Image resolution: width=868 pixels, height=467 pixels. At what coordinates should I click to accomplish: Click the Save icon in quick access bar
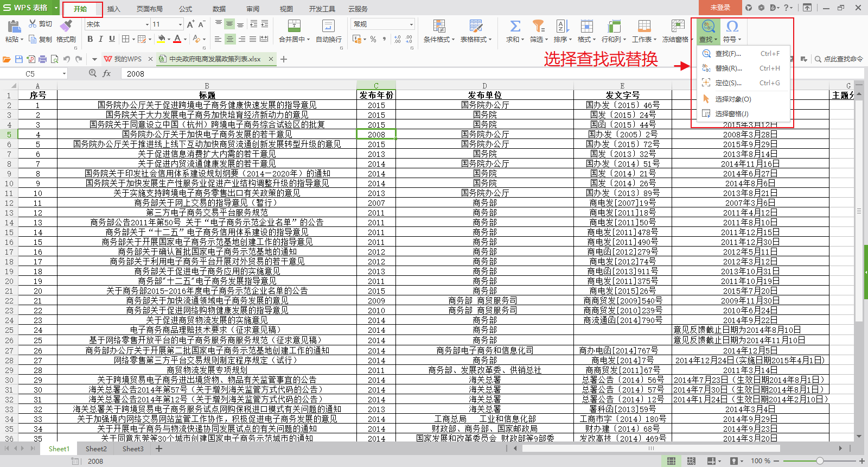tap(19, 59)
